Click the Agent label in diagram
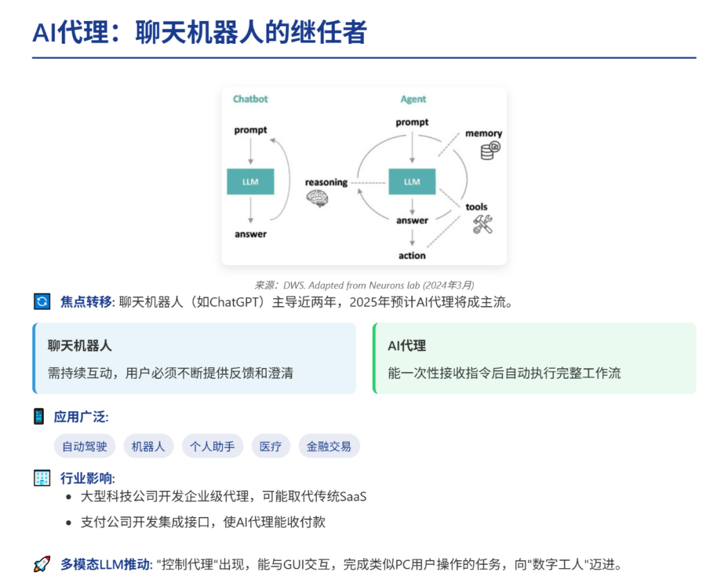The height and width of the screenshot is (583, 728). tap(413, 99)
